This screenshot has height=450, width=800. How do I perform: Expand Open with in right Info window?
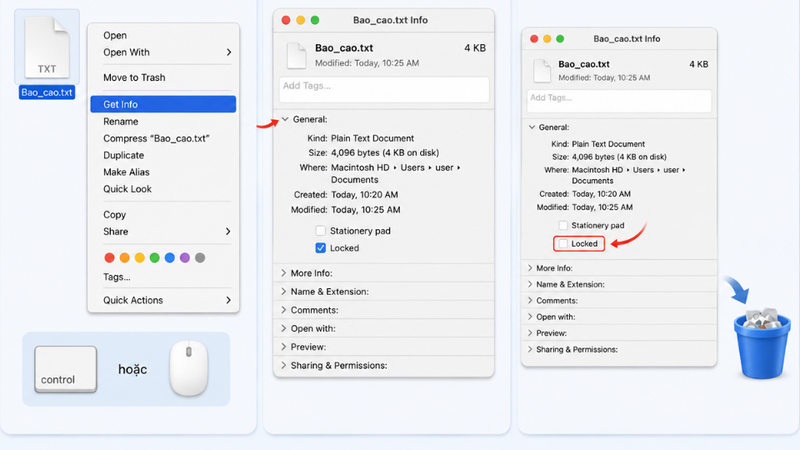pyautogui.click(x=530, y=317)
